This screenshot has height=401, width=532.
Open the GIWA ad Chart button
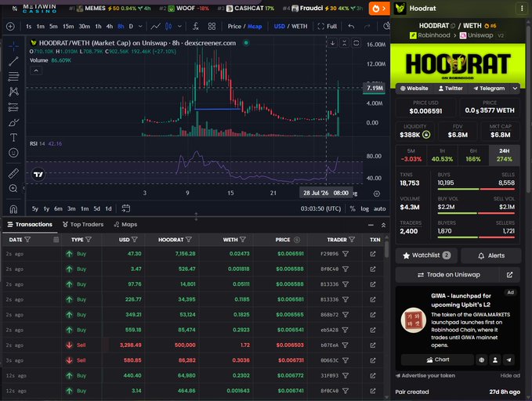pos(437,360)
